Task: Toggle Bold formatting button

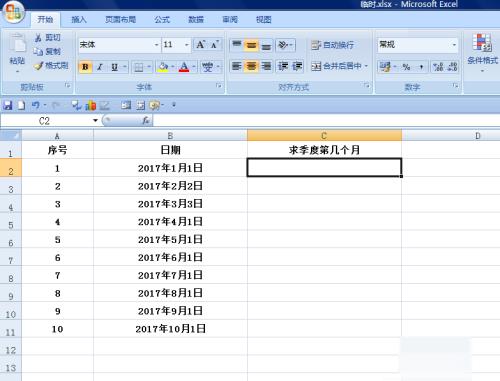Action: (x=85, y=67)
